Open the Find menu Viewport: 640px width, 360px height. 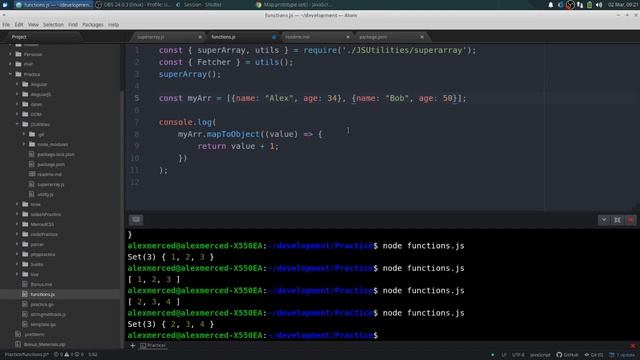tap(73, 25)
